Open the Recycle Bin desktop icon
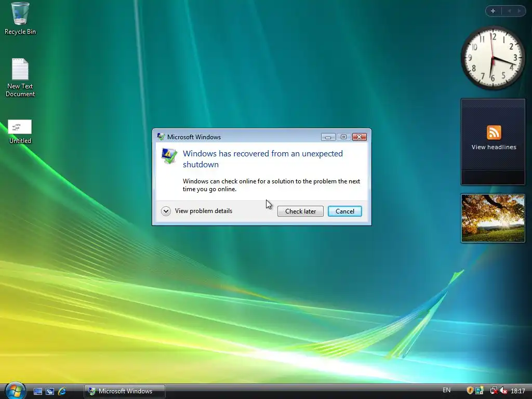Viewport: 532px width, 399px height. click(x=20, y=19)
